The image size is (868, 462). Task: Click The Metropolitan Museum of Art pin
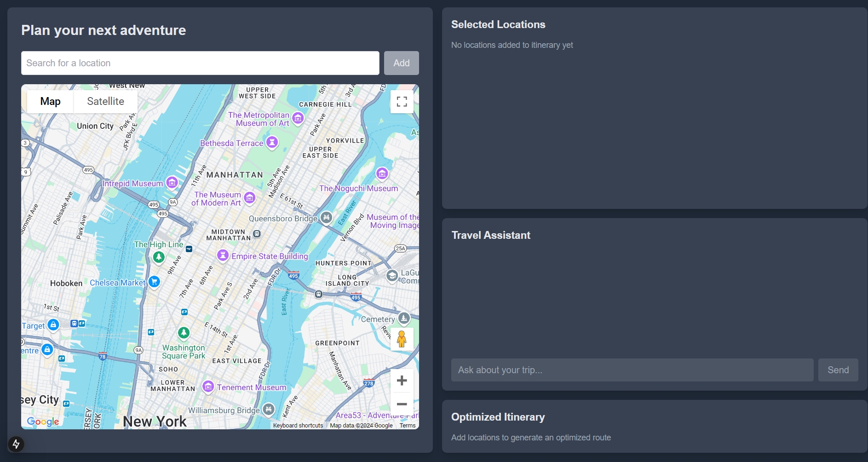click(x=298, y=118)
